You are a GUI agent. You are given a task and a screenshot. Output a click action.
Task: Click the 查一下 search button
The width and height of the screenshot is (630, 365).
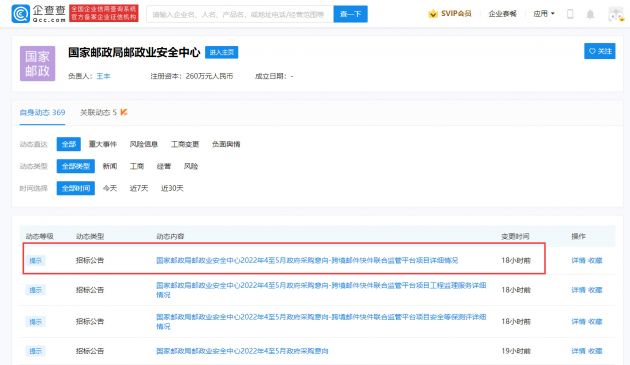point(350,14)
